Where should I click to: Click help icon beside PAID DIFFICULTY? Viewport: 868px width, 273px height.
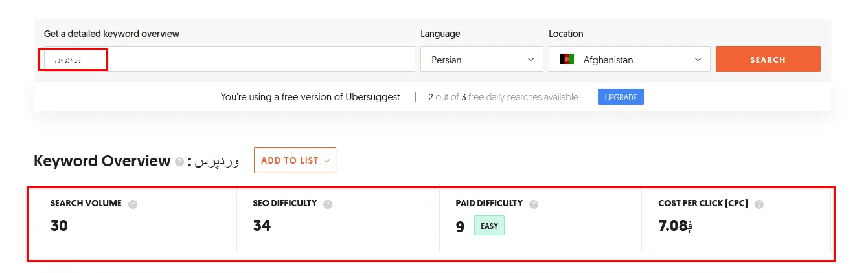534,204
